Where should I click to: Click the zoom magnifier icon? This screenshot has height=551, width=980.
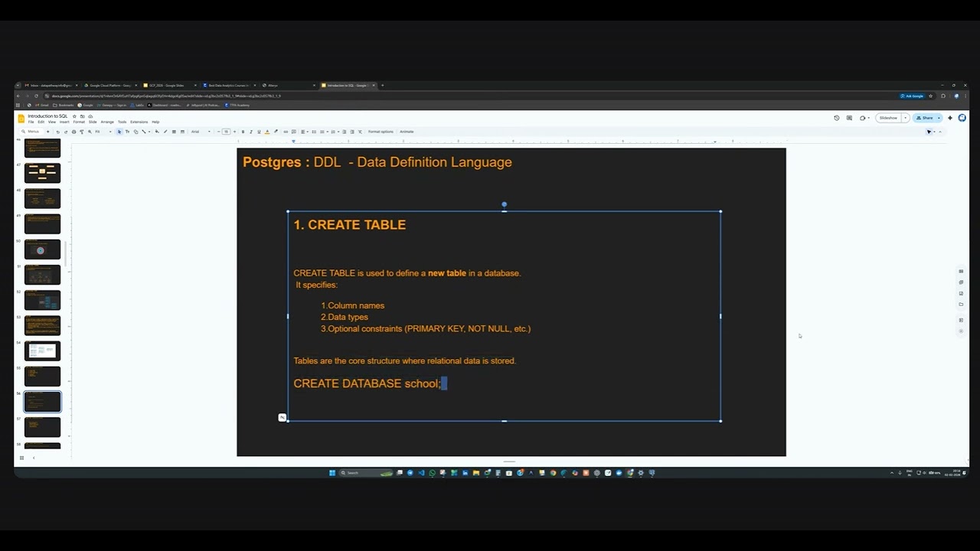pyautogui.click(x=90, y=132)
